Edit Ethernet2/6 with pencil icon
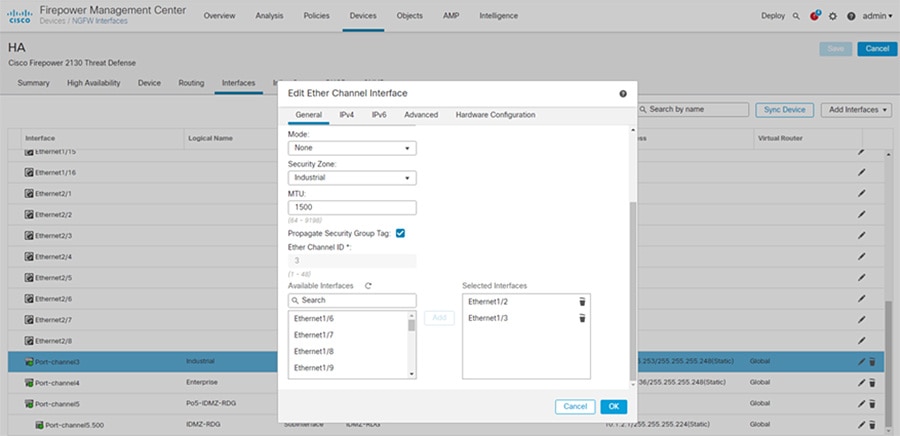The width and height of the screenshot is (900, 436). coord(862,298)
